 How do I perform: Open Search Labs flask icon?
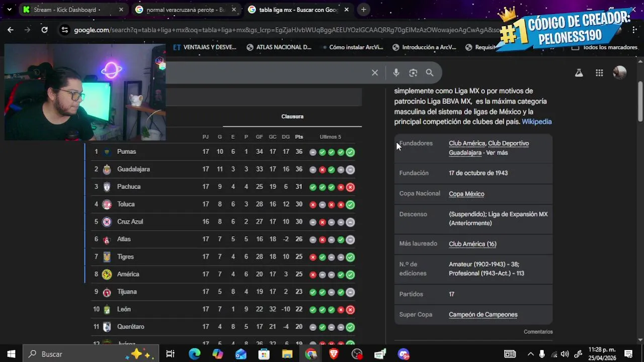pyautogui.click(x=579, y=73)
